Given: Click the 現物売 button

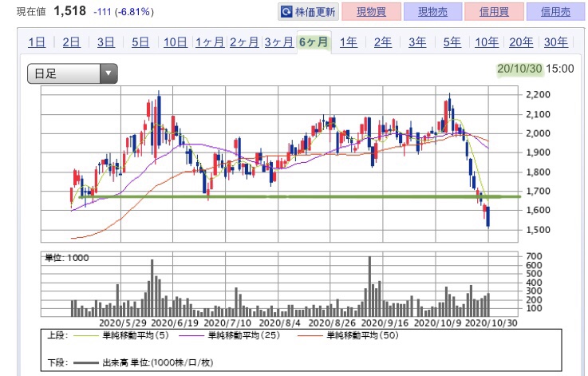Looking at the screenshot, I should click(432, 12).
